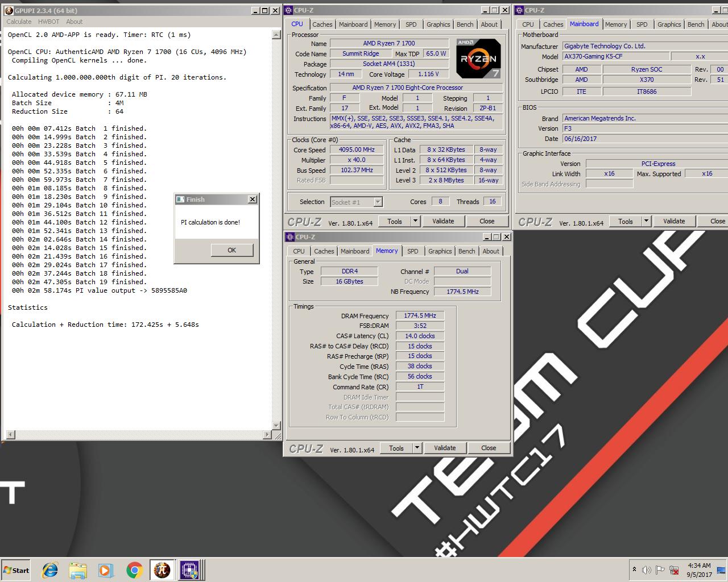Image resolution: width=728 pixels, height=582 pixels.
Task: Open the SPD tab in the CPU window
Action: click(x=411, y=24)
